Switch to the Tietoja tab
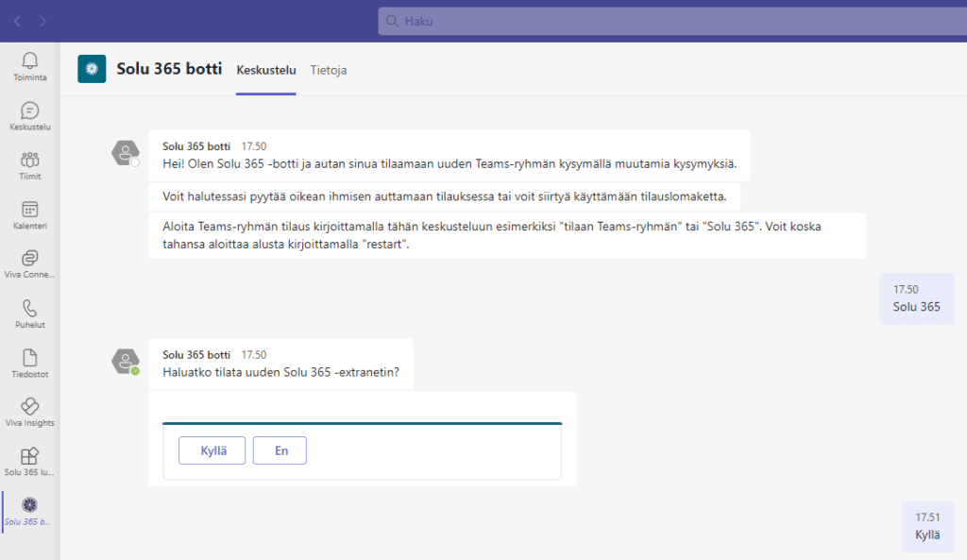Image resolution: width=967 pixels, height=560 pixels. tap(328, 70)
